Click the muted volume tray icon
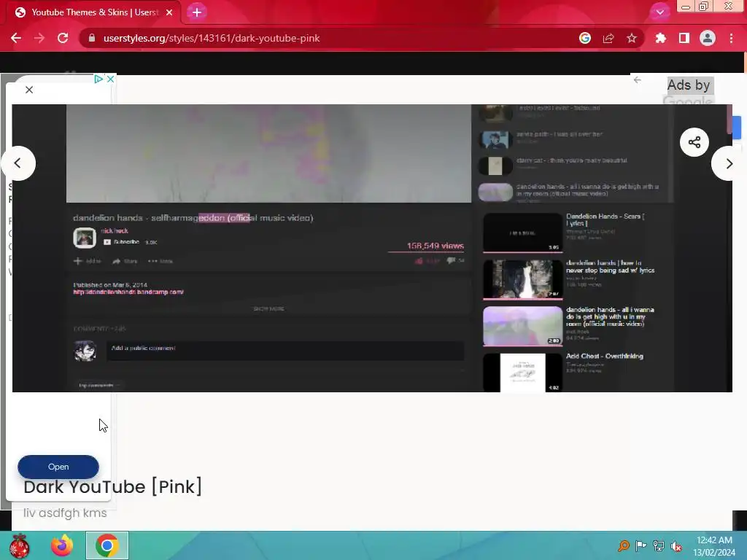This screenshot has height=560, width=747. point(676,545)
